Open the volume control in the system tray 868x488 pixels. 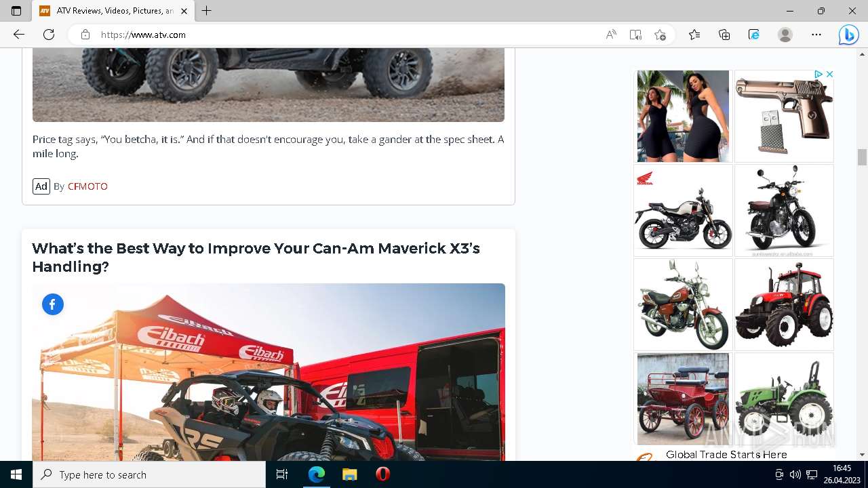click(x=795, y=474)
